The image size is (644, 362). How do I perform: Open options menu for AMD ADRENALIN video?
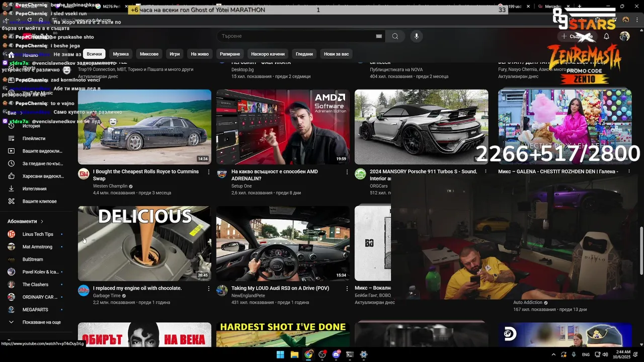(347, 172)
